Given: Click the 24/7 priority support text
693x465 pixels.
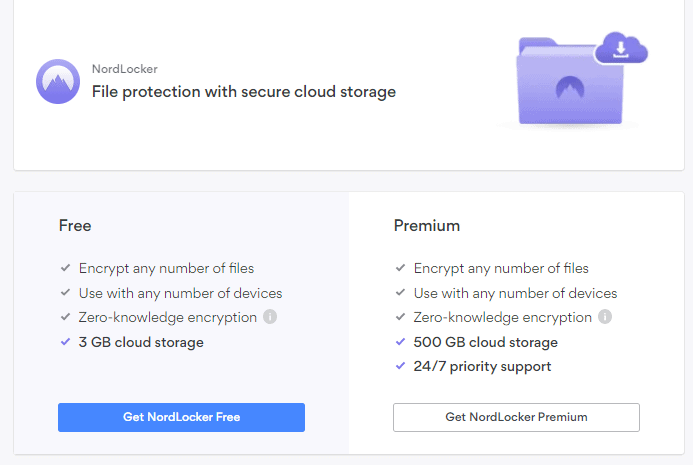Looking at the screenshot, I should [482, 366].
